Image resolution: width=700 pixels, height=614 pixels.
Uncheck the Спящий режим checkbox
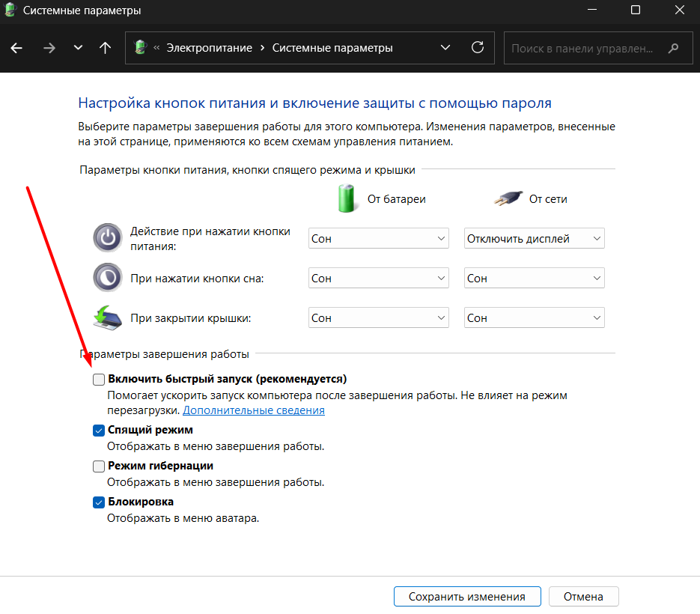pos(99,431)
